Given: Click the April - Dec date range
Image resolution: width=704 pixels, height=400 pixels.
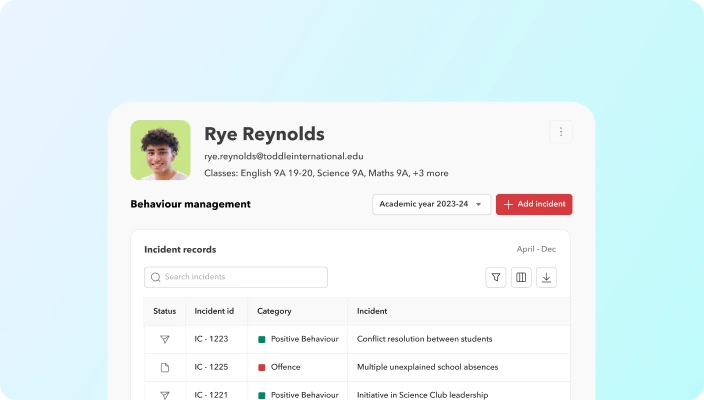Looking at the screenshot, I should pos(536,249).
